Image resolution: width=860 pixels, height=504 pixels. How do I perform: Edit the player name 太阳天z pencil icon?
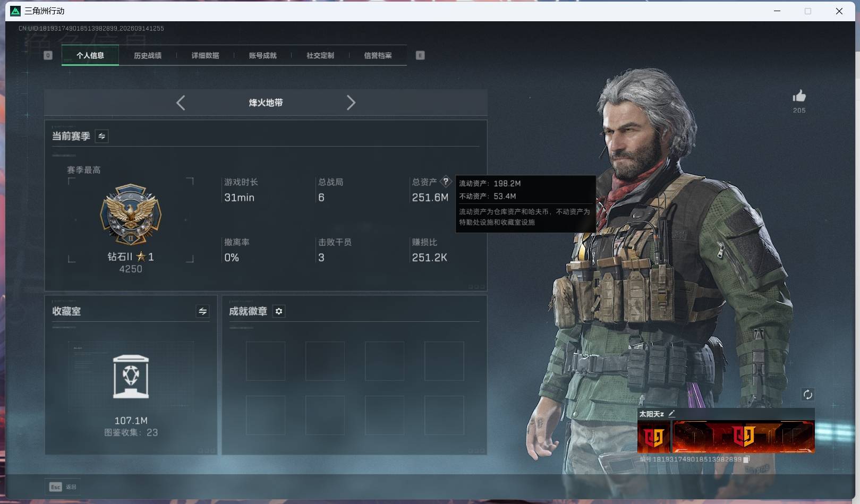(x=671, y=414)
